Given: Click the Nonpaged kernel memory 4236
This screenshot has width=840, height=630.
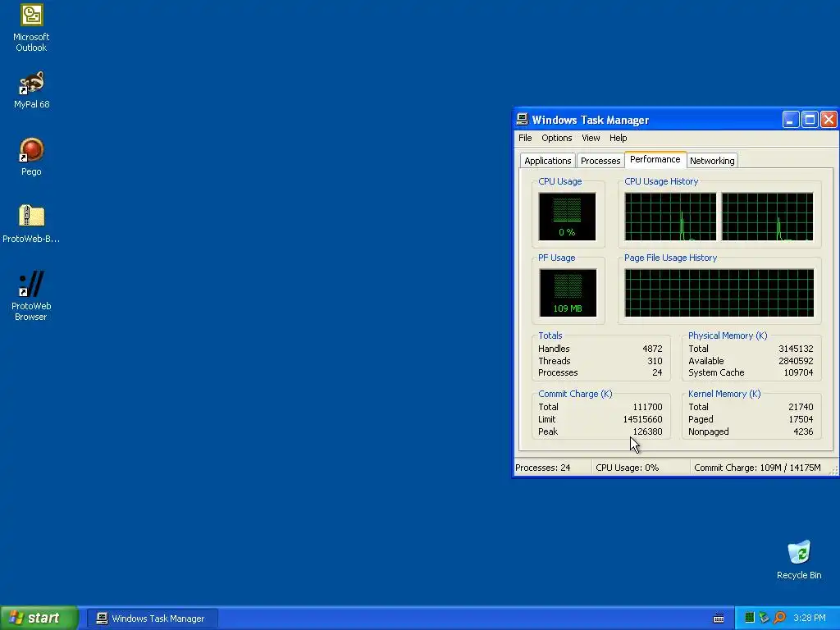Looking at the screenshot, I should click(803, 431).
